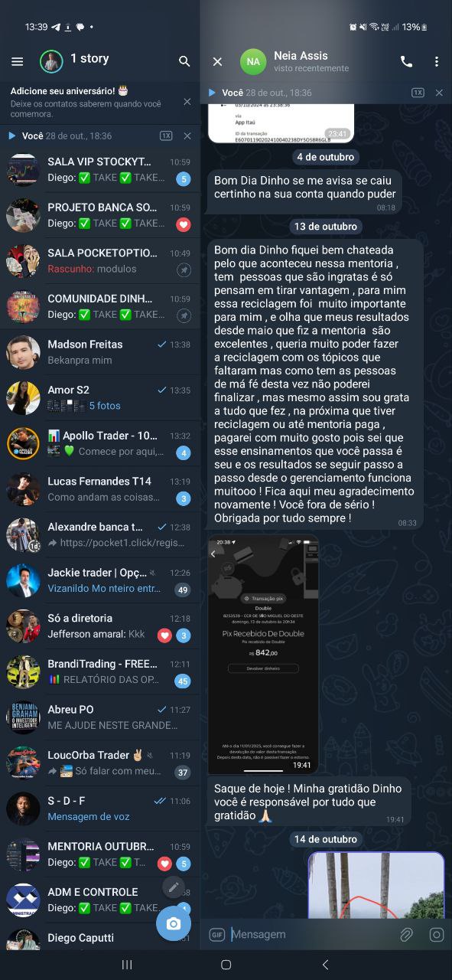452x980 pixels.
Task: Open Madson Freitas chat
Action: coord(100,352)
